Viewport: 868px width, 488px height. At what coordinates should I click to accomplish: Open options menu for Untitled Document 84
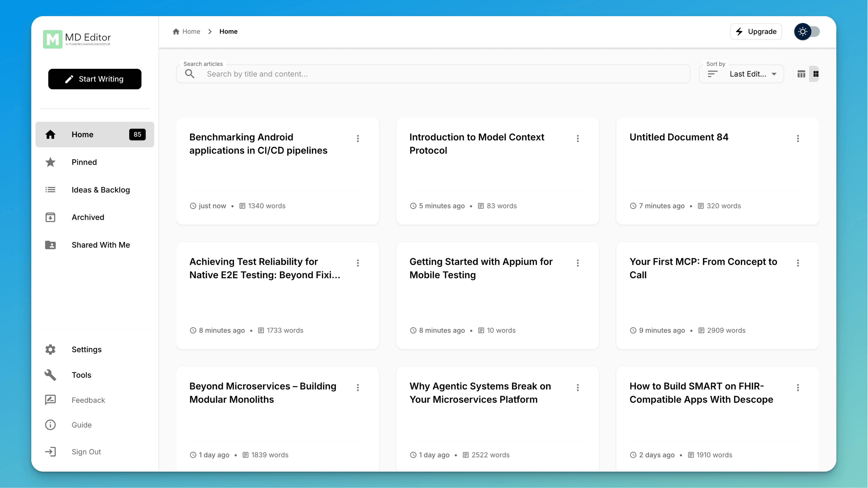point(797,138)
